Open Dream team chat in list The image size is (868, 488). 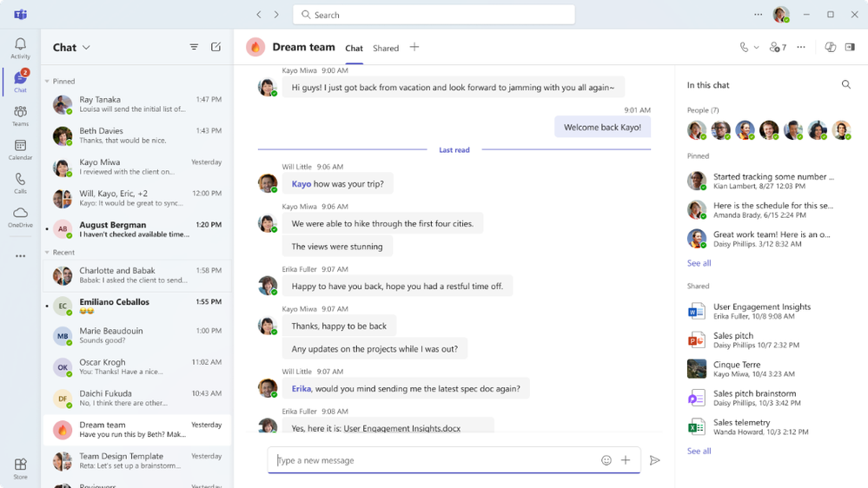tap(137, 430)
